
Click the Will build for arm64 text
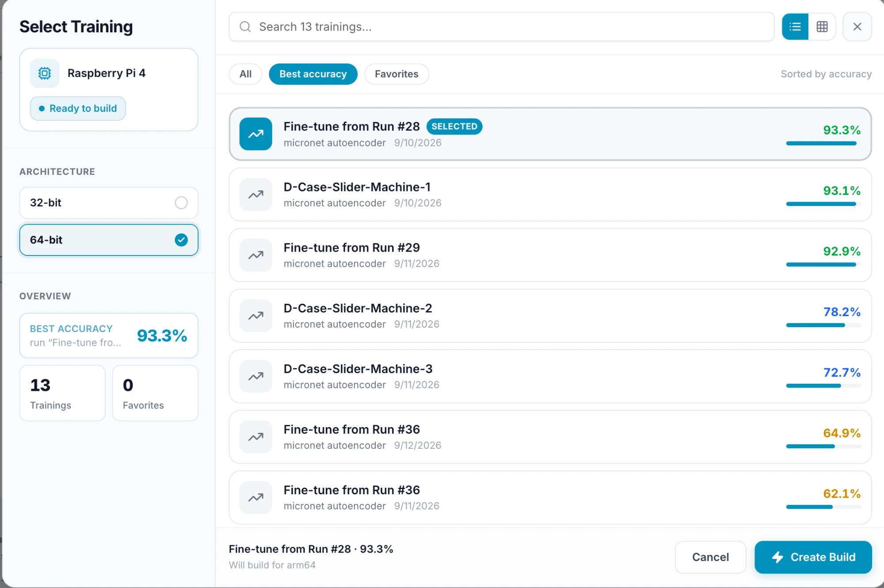(x=272, y=565)
